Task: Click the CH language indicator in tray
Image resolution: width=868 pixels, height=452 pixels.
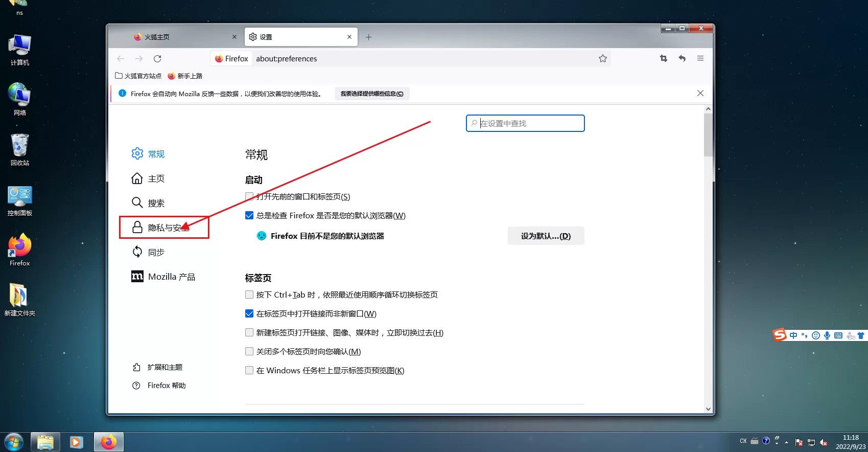Action: click(743, 441)
